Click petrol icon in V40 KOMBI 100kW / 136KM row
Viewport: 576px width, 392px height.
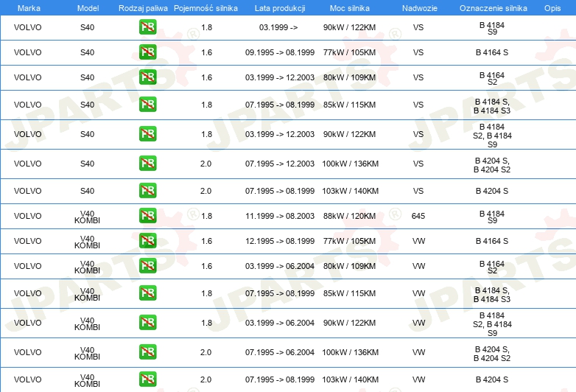tap(147, 352)
